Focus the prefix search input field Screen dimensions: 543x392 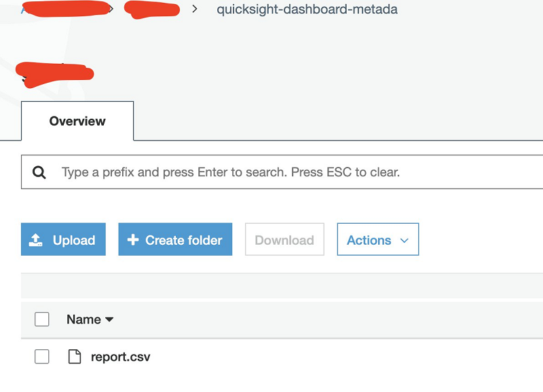(282, 172)
